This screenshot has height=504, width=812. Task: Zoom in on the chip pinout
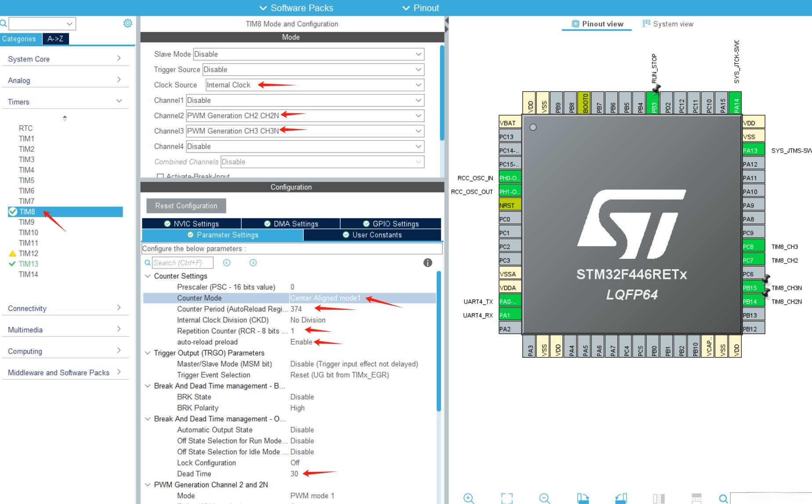pyautogui.click(x=469, y=498)
